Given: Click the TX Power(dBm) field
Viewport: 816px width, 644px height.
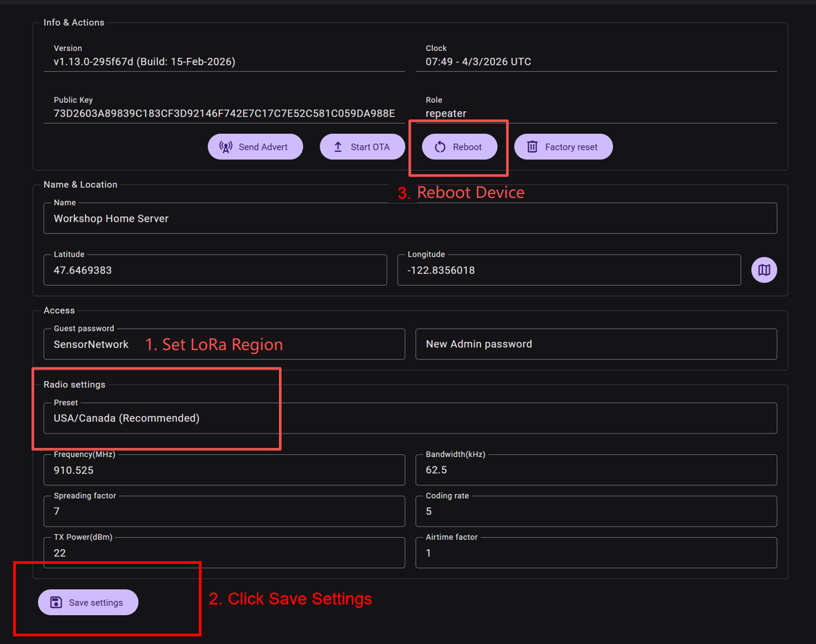Looking at the screenshot, I should tap(224, 553).
